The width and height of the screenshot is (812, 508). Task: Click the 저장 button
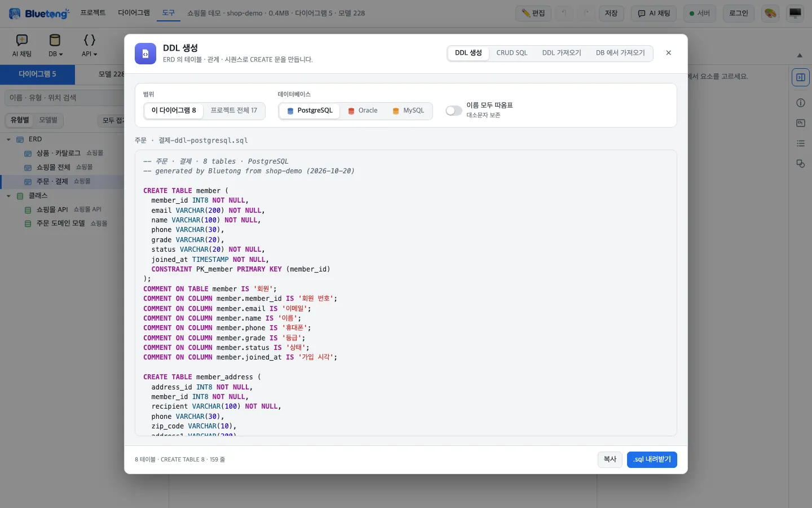point(611,13)
